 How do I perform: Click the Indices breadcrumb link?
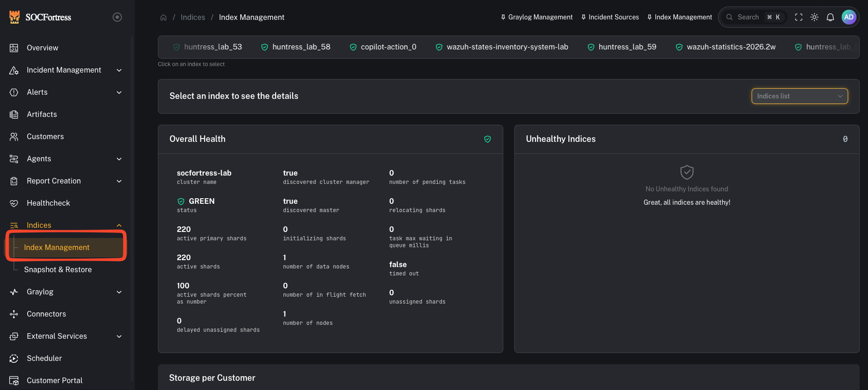193,17
